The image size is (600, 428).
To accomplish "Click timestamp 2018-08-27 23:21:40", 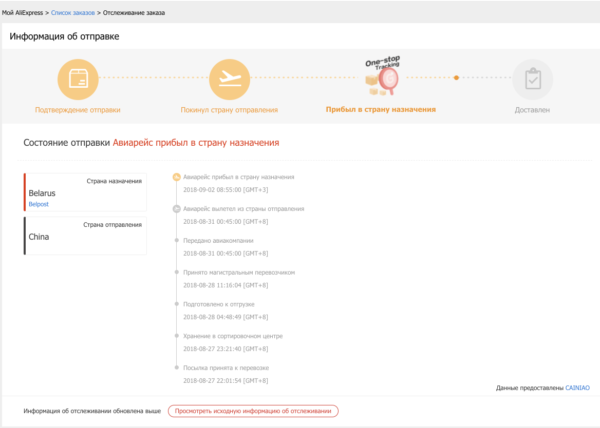I will click(x=225, y=348).
